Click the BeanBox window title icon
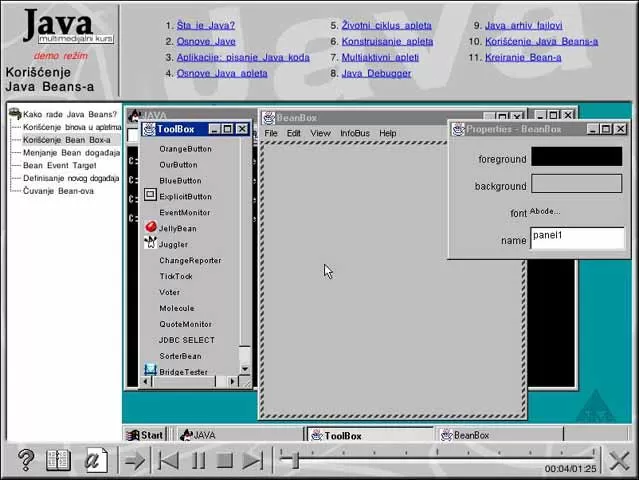The height and width of the screenshot is (480, 639). (x=269, y=118)
